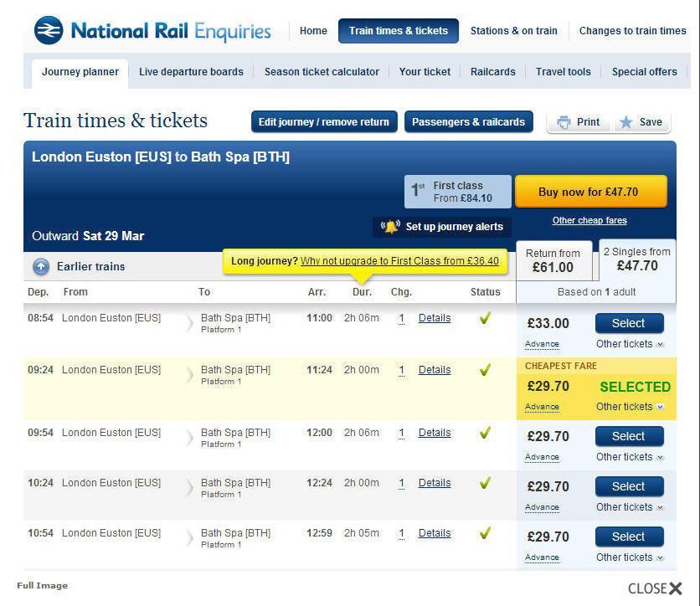Select the 10:24 train fare
The image size is (700, 606).
pos(629,486)
